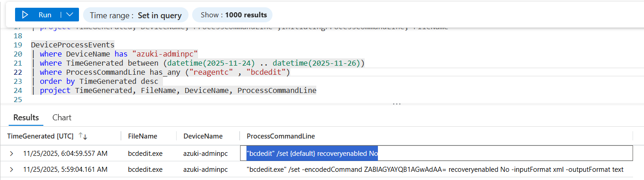Switch to the Results tab
Screen dimensions: 644x180
tap(26, 118)
